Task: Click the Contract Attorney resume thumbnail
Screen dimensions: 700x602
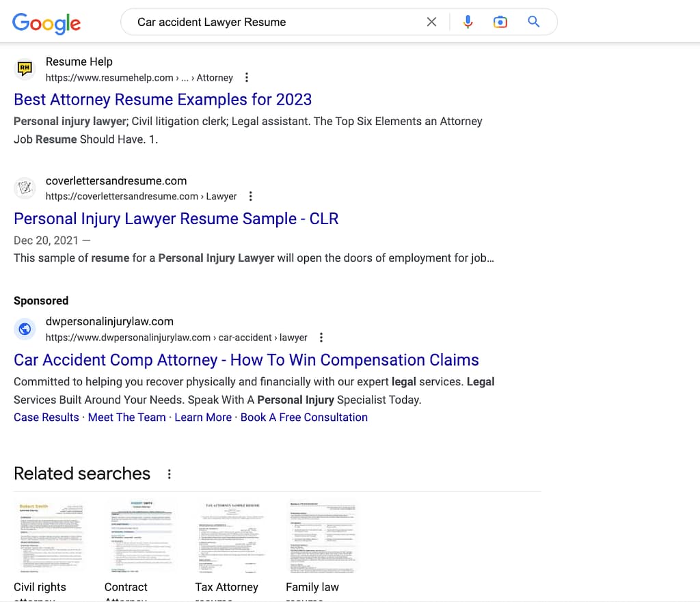Action: [x=142, y=537]
